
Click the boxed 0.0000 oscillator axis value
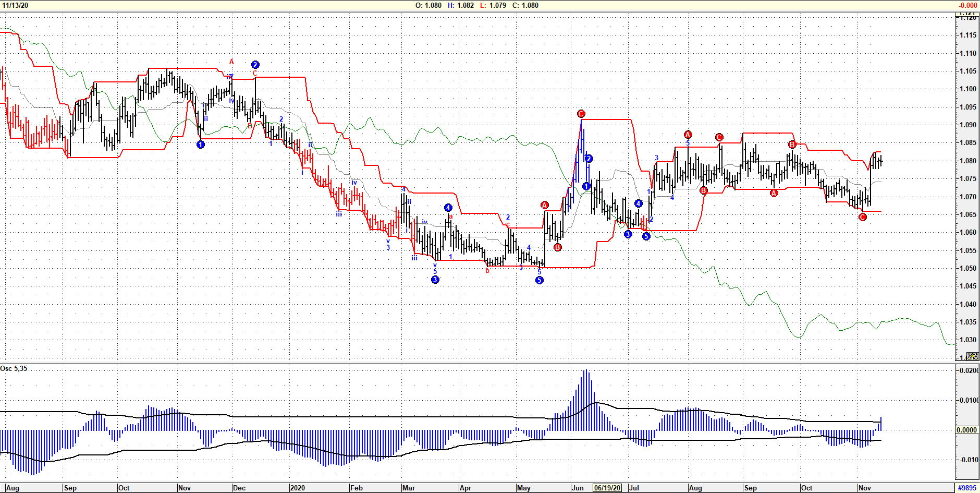tap(967, 430)
